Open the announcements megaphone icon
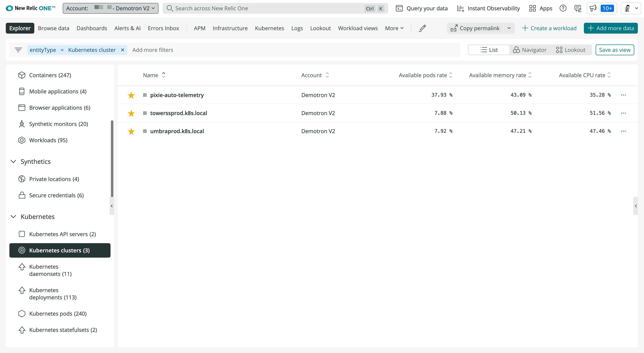Screen dimensions: 644x353 point(593,8)
